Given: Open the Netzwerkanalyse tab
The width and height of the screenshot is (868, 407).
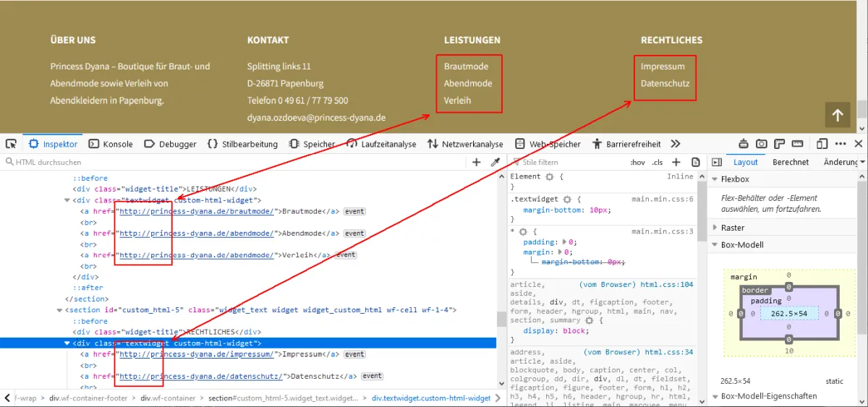Looking at the screenshot, I should 465,144.
